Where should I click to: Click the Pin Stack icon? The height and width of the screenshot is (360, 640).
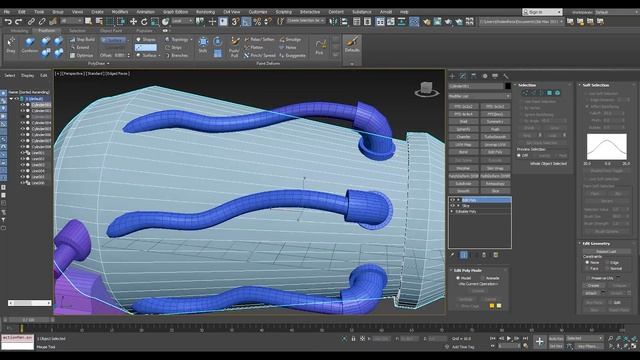point(452,255)
